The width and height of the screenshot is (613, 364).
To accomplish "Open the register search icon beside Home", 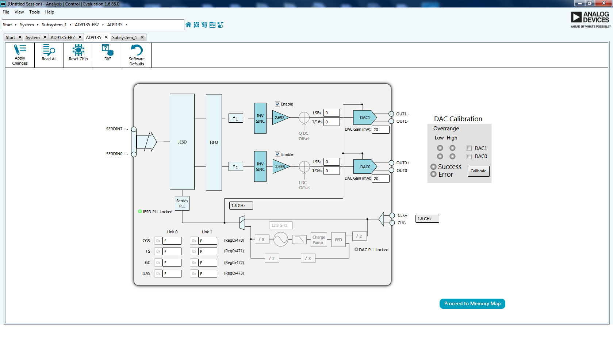I will [x=196, y=25].
